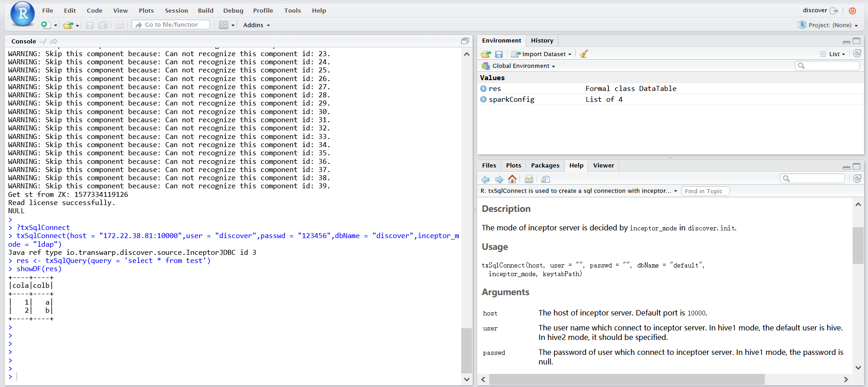Open the Global Environment dropdown
The width and height of the screenshot is (868, 387).
pos(523,66)
